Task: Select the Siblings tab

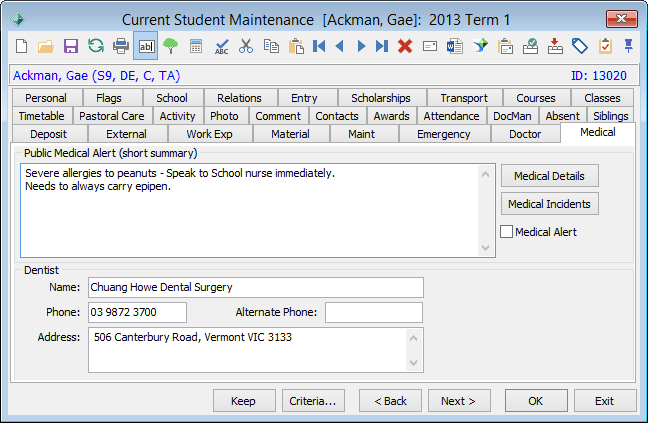Action: (610, 116)
